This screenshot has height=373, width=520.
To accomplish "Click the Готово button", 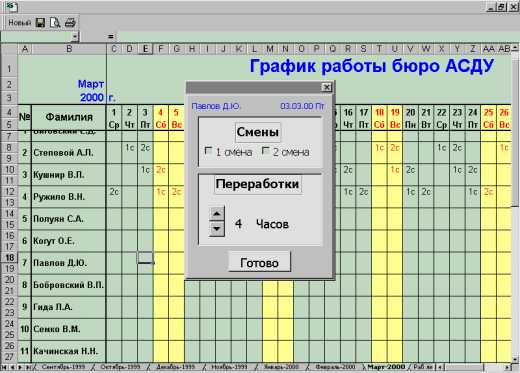I will pyautogui.click(x=259, y=262).
